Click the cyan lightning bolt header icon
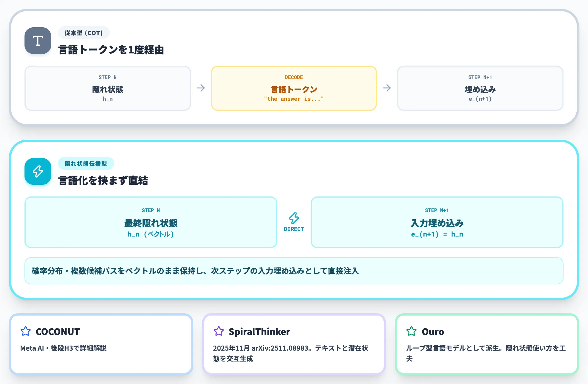Viewport: 588px width, 384px height. (38, 171)
